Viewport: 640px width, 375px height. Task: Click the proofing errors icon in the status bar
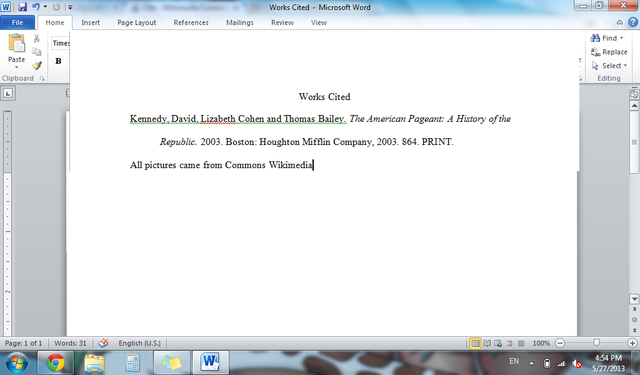[x=103, y=343]
